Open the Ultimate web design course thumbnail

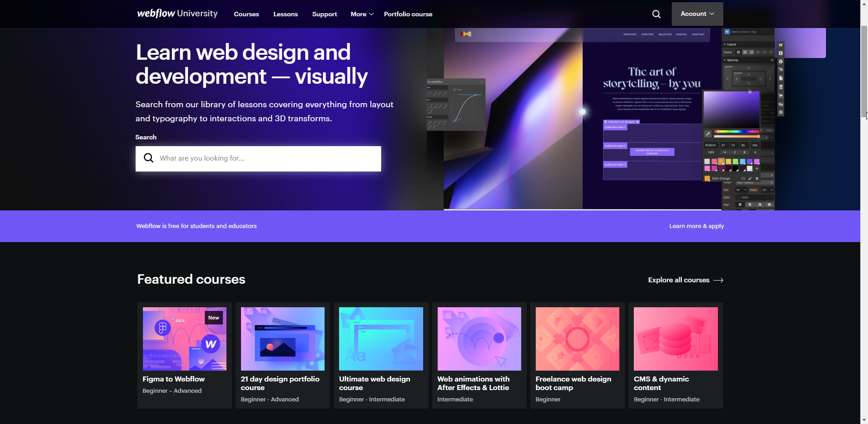pyautogui.click(x=381, y=339)
